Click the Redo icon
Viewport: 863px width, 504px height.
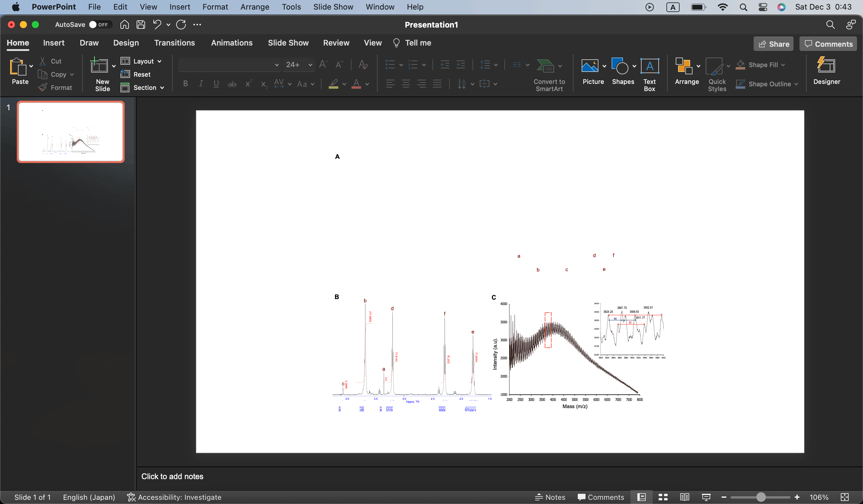pos(181,25)
